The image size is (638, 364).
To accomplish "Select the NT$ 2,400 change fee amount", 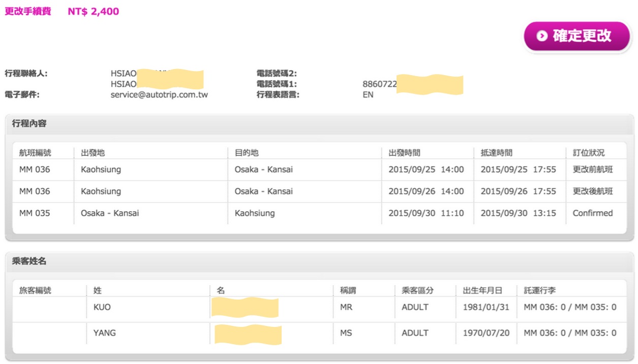I will 94,11.
